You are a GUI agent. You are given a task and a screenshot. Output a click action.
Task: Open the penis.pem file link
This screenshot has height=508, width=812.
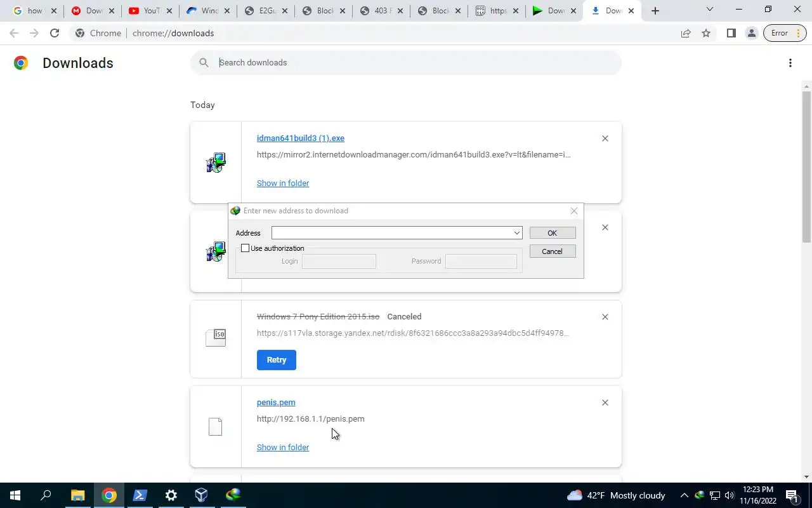tap(276, 403)
